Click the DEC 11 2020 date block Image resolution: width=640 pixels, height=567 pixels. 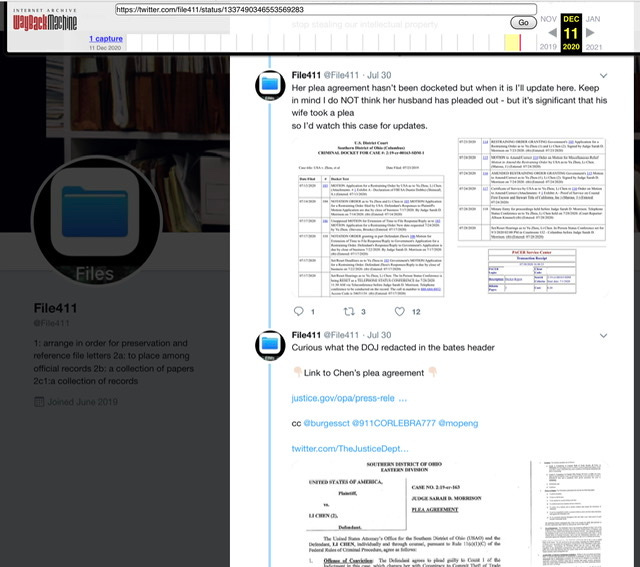[x=571, y=33]
